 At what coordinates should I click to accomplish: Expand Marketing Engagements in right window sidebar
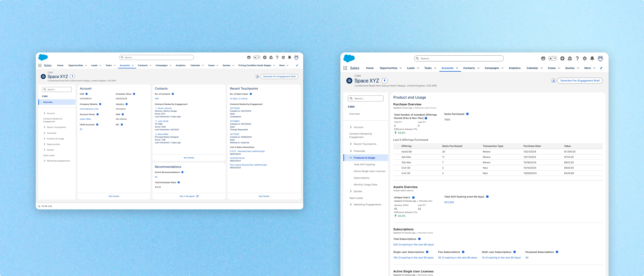351,204
